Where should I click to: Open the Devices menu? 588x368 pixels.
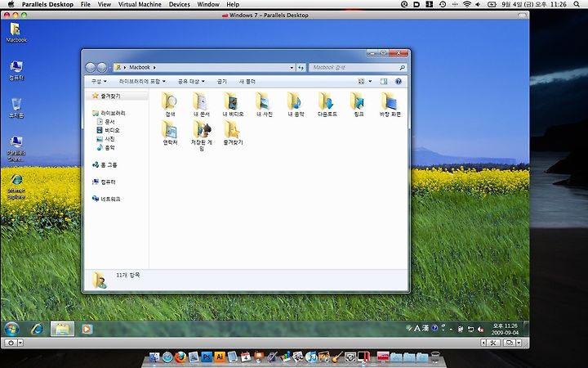point(179,5)
